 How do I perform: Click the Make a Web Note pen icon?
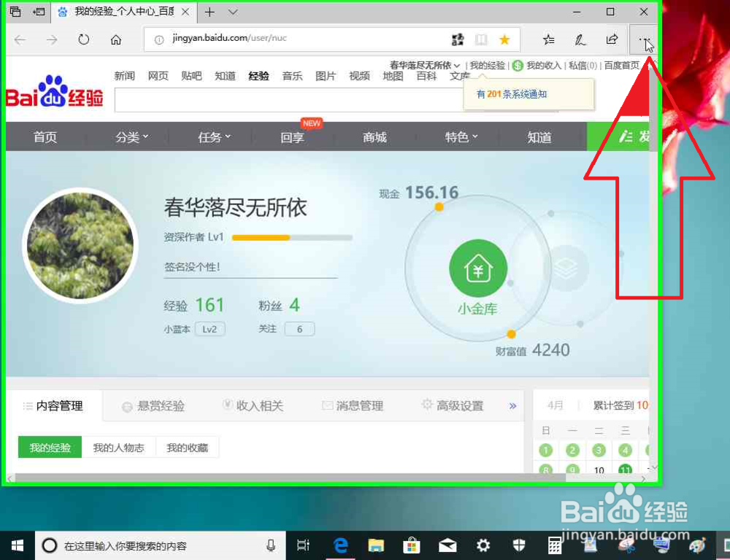pos(581,40)
